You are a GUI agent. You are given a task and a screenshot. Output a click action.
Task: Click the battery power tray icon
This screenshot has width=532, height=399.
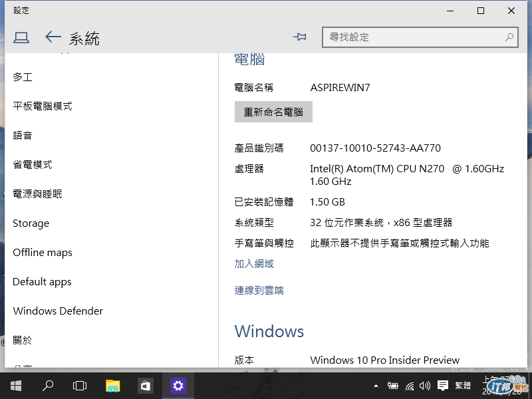[392, 386]
